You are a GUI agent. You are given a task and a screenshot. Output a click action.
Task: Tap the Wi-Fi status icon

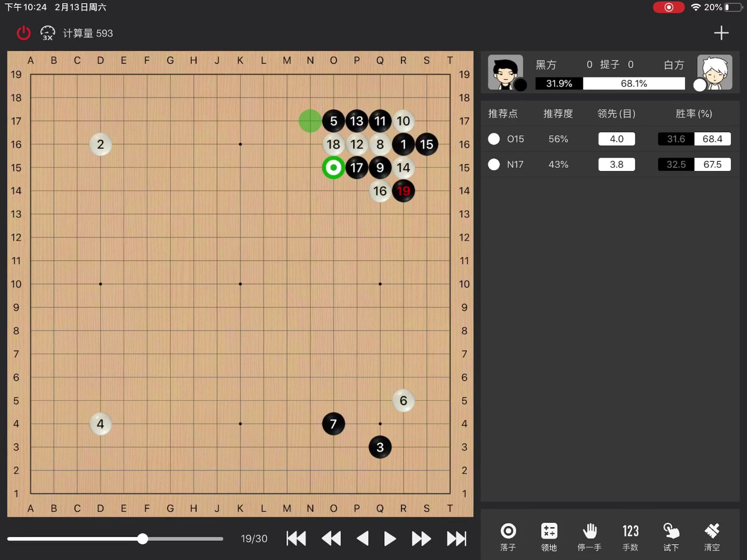[696, 7]
